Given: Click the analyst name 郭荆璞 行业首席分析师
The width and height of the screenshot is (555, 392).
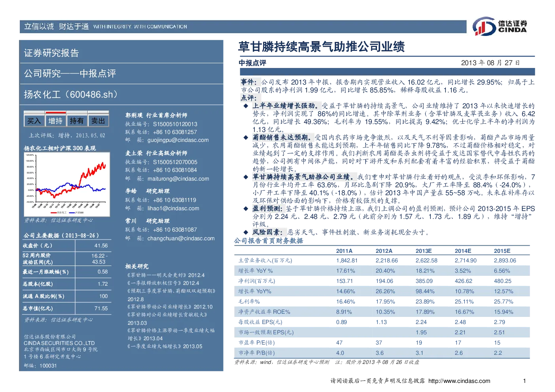Looking at the screenshot, I should (156, 115).
